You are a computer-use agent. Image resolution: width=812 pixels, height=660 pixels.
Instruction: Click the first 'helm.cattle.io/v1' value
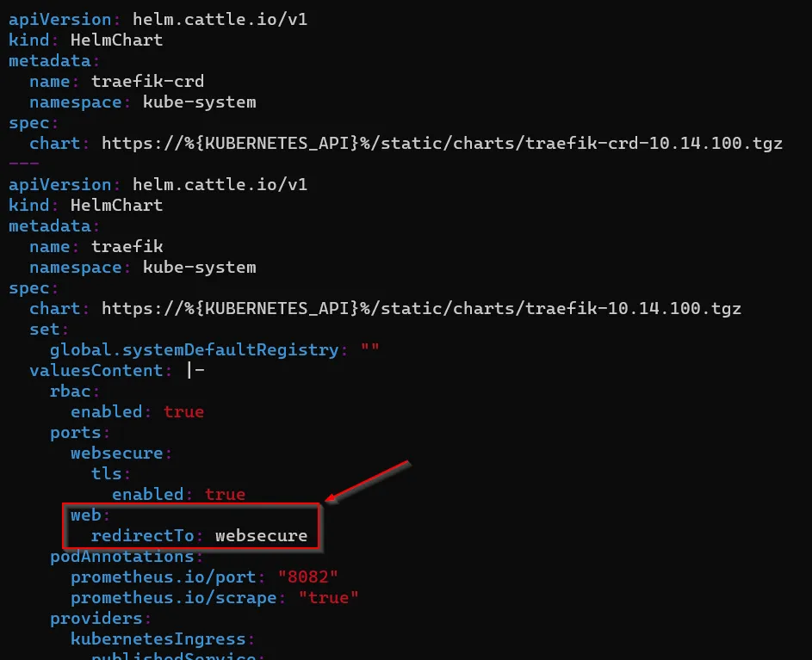click(220, 20)
